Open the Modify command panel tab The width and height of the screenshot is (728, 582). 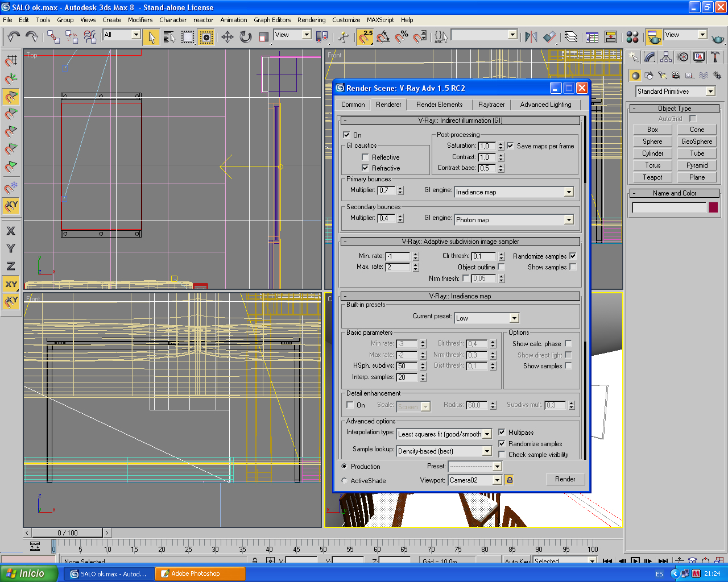coord(650,57)
